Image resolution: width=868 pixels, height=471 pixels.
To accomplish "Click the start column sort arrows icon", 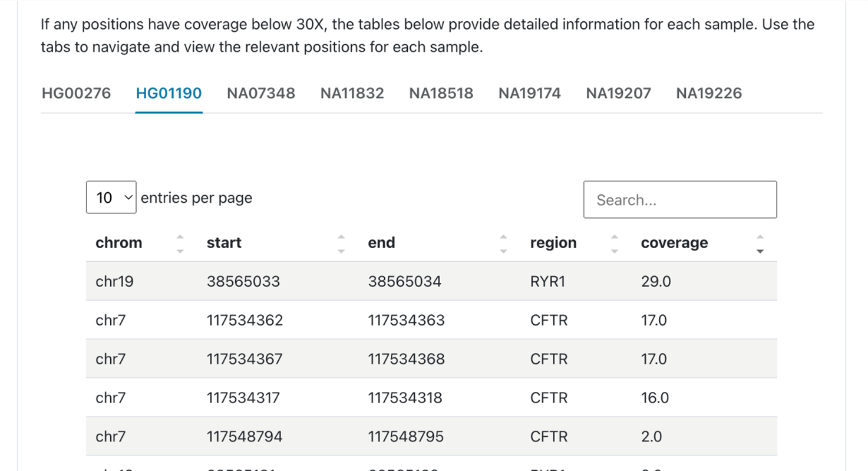I will 341,243.
